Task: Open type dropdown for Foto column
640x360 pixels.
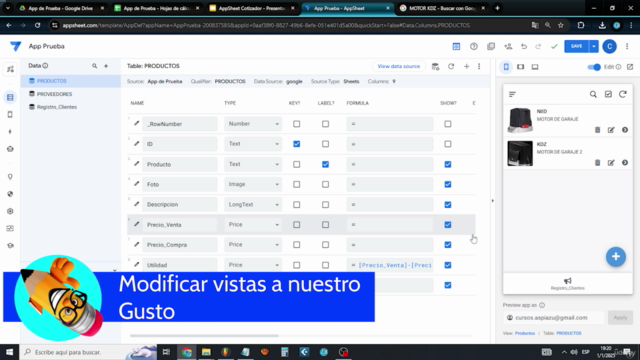Action: click(x=253, y=184)
